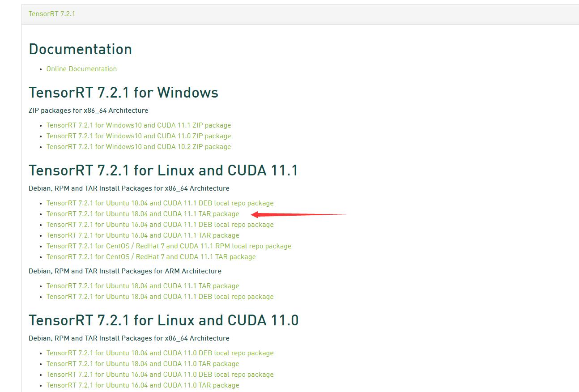Download Windows10 CUDA 10.2 ZIP package
579x392 pixels.
coord(139,147)
